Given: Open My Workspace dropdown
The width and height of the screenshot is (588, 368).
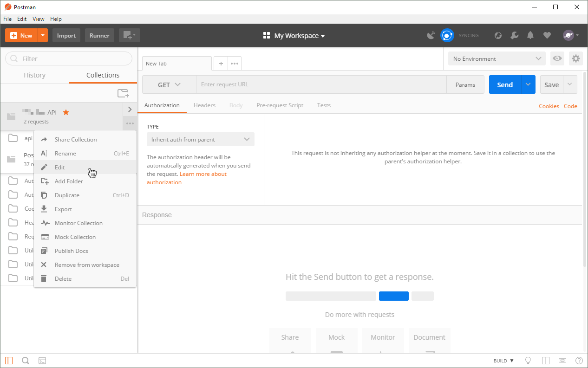Looking at the screenshot, I should click(x=294, y=36).
